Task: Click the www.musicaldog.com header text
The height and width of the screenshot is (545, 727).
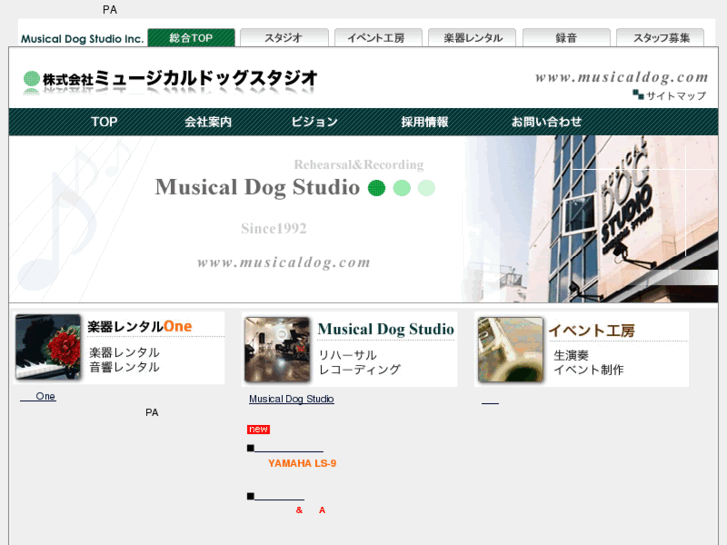Action: click(x=622, y=77)
